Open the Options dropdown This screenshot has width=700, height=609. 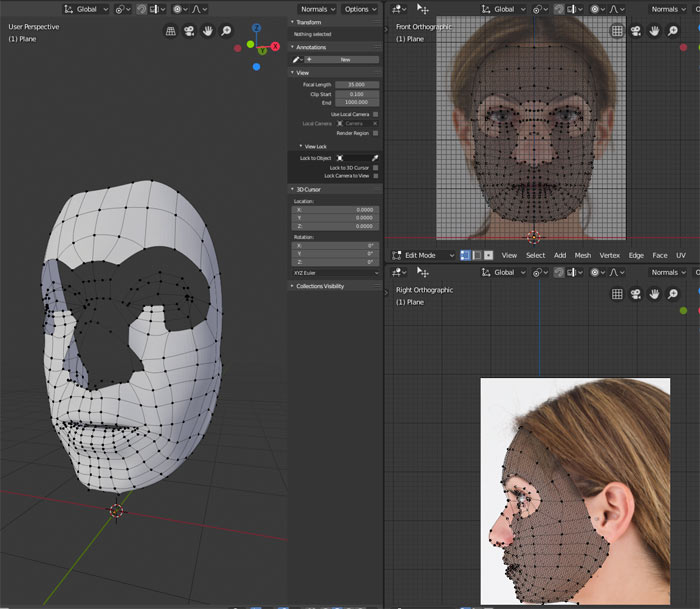(x=360, y=9)
